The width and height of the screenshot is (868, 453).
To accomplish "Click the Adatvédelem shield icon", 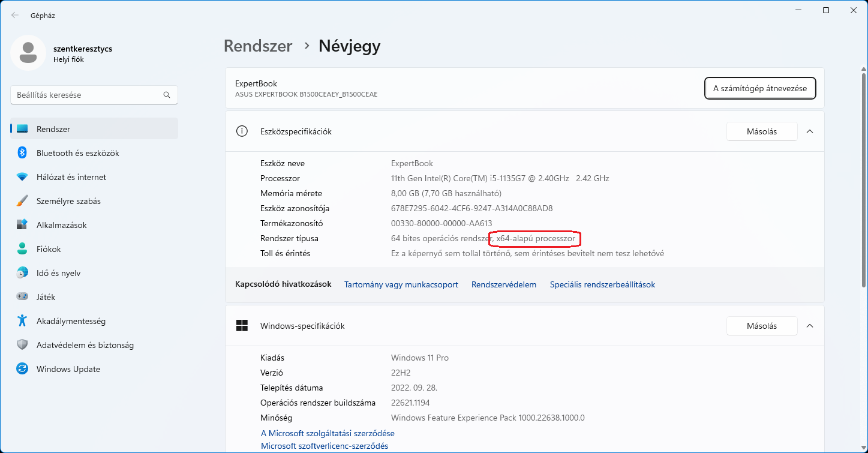I will [22, 345].
